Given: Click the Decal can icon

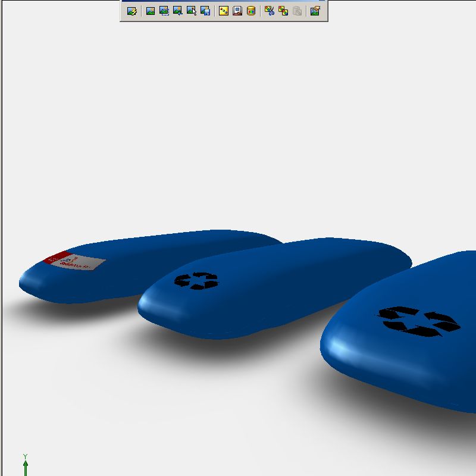Looking at the screenshot, I should click(x=251, y=11).
